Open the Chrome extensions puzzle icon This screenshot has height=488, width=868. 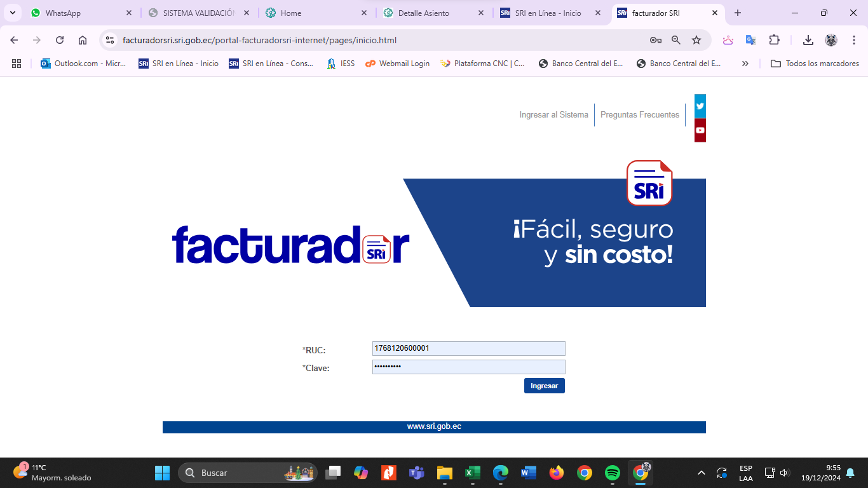point(774,40)
